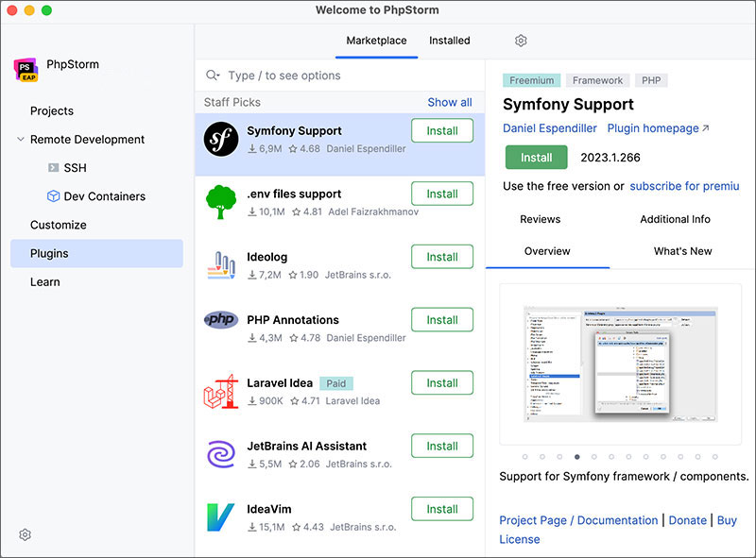Select the first screenshot carousel dot
Screen dimensions: 756x558
click(x=525, y=457)
